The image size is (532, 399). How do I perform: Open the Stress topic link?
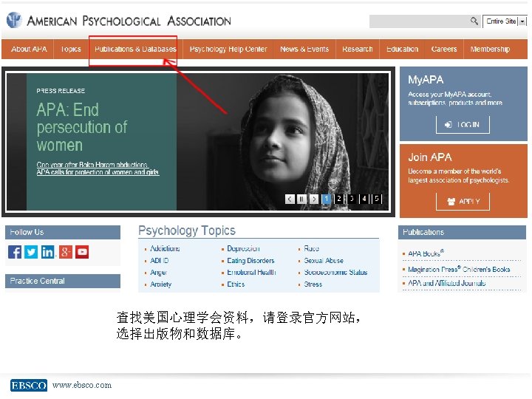(313, 284)
